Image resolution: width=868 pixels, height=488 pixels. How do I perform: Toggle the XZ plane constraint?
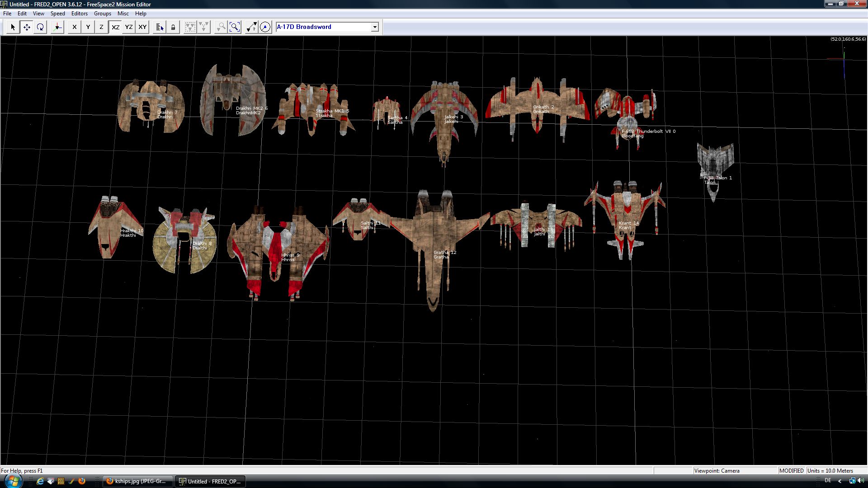(116, 27)
